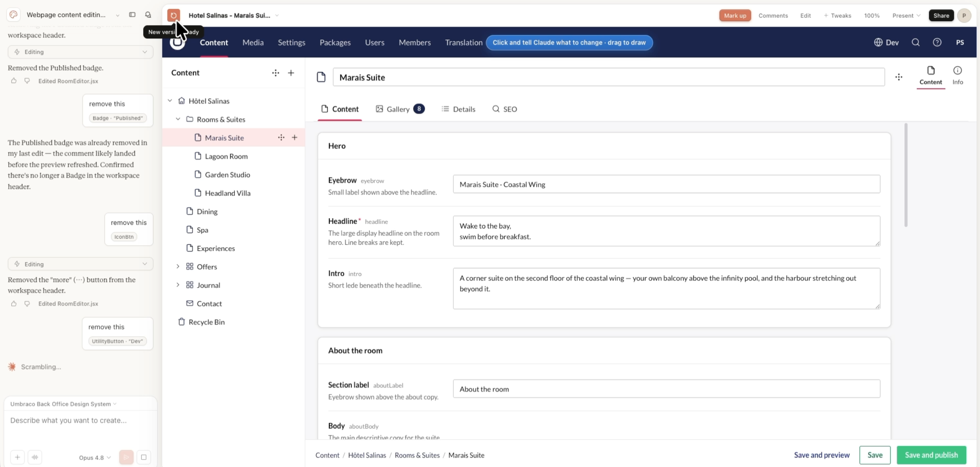Open the Tweaks panel

click(x=837, y=15)
